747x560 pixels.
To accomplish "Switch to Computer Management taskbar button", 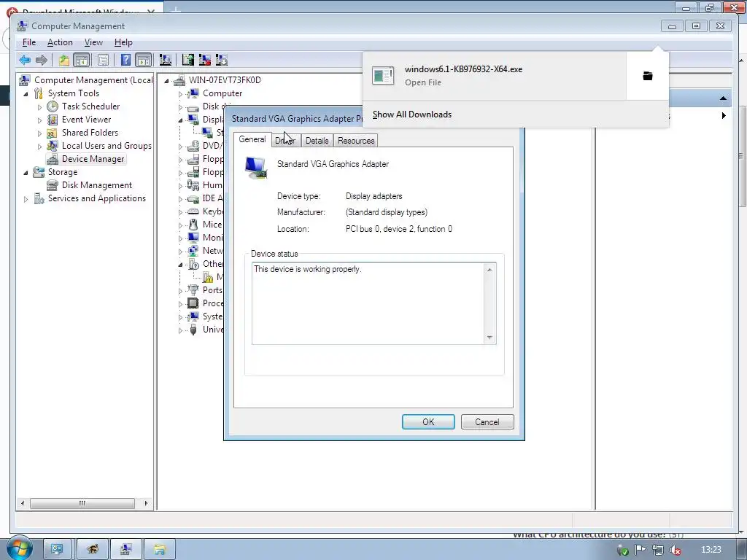I will click(x=125, y=550).
